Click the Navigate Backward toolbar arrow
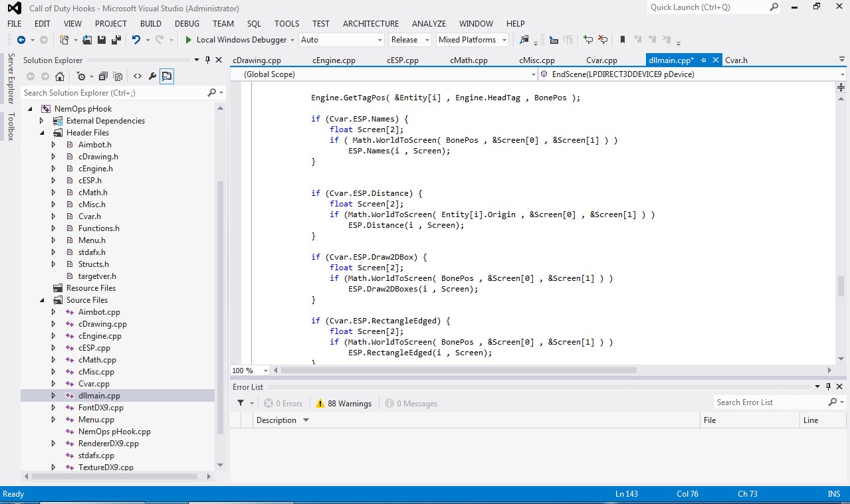This screenshot has width=850, height=504. (x=21, y=40)
